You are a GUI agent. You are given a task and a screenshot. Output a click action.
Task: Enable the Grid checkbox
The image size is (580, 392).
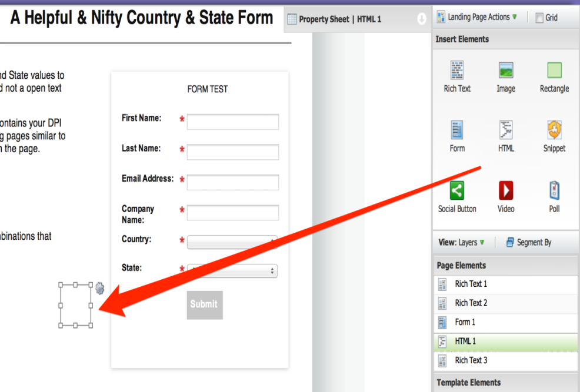539,18
